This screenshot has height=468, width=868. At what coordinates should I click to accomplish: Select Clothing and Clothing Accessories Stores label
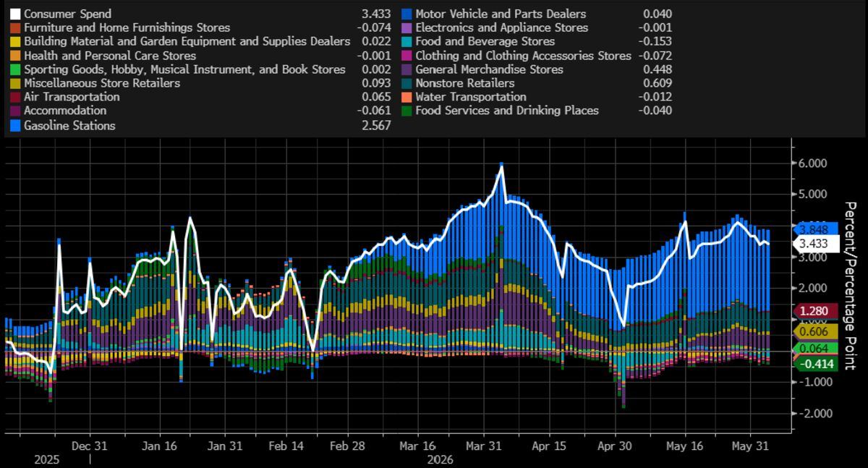coord(523,56)
